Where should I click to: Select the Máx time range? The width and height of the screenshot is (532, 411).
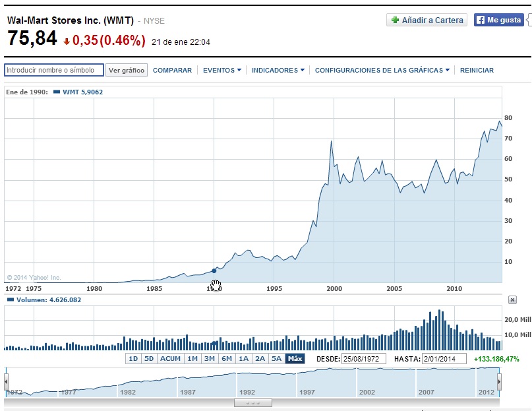(x=295, y=359)
